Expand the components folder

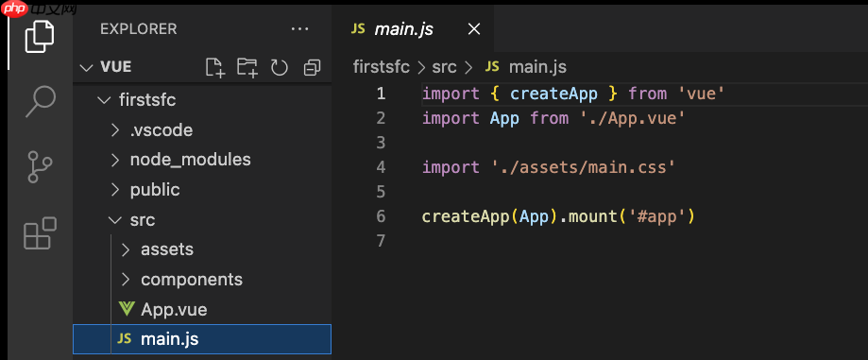click(x=192, y=279)
